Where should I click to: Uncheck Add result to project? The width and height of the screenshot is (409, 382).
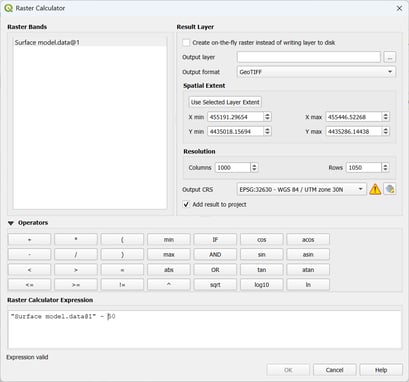coord(186,204)
